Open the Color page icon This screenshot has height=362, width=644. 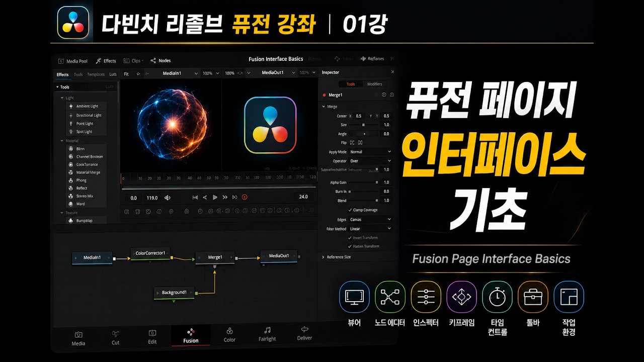tap(229, 331)
